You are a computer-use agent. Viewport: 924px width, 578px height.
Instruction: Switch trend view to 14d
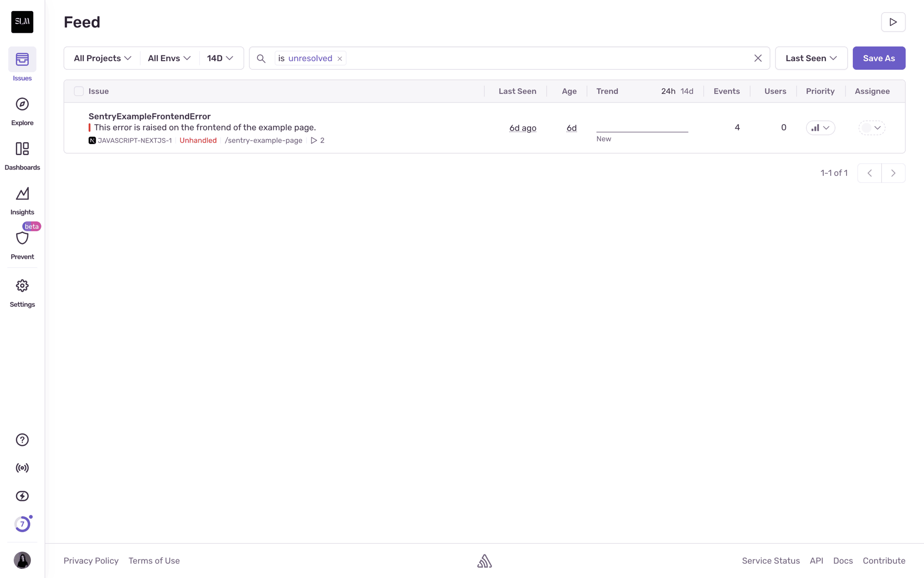tap(687, 91)
